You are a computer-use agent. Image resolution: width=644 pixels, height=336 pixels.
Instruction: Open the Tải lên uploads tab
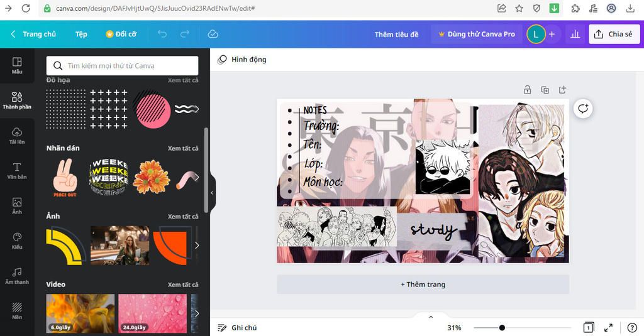[17, 136]
